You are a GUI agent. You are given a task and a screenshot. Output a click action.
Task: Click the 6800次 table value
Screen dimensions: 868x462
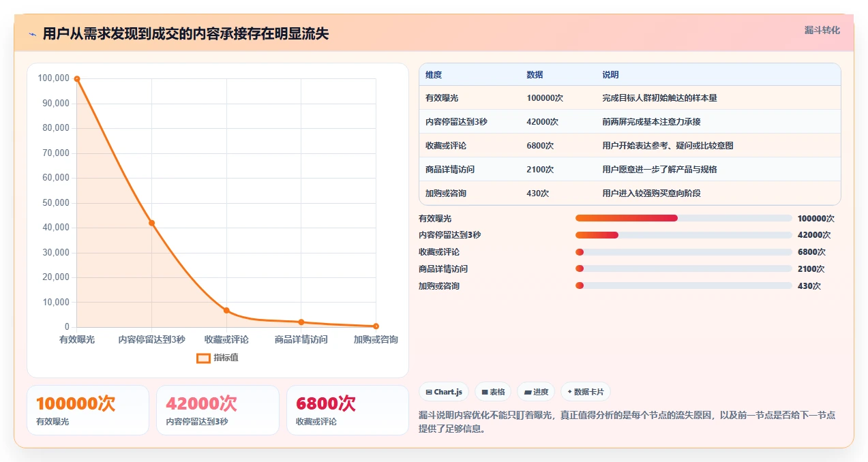(540, 146)
